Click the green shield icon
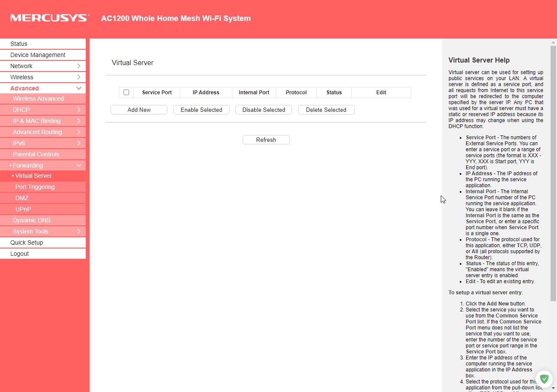 [544, 379]
